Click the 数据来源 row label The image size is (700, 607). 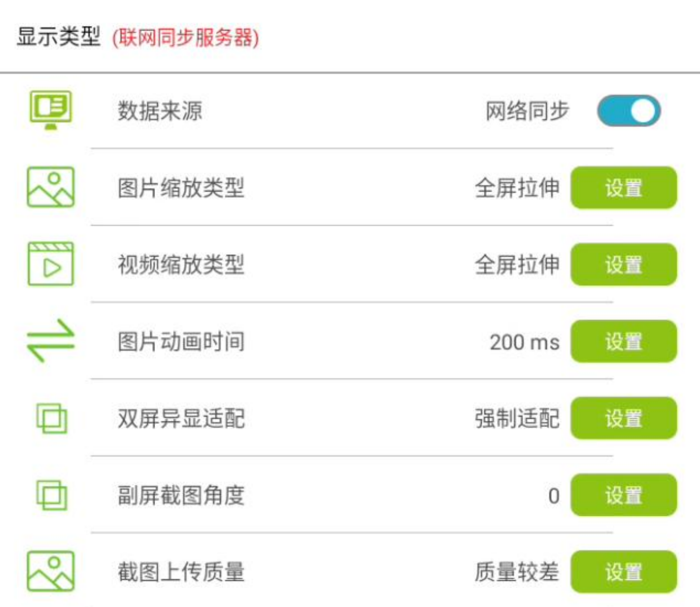(160, 111)
